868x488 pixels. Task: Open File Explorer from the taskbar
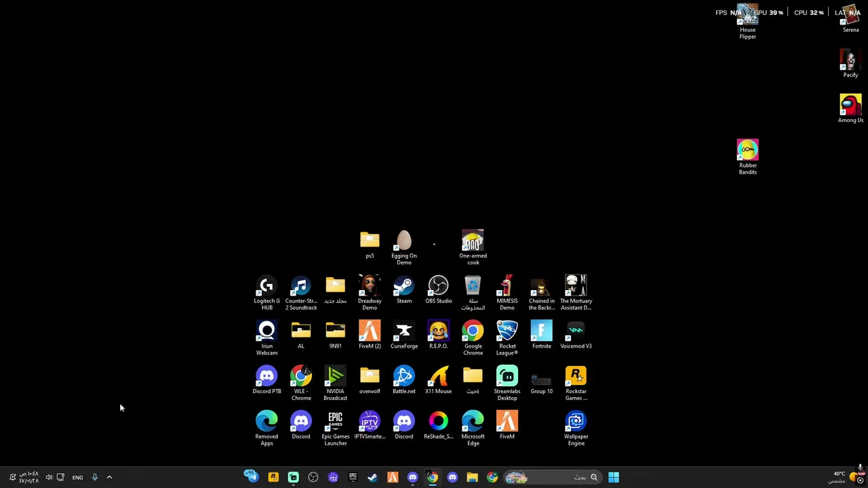click(473, 477)
